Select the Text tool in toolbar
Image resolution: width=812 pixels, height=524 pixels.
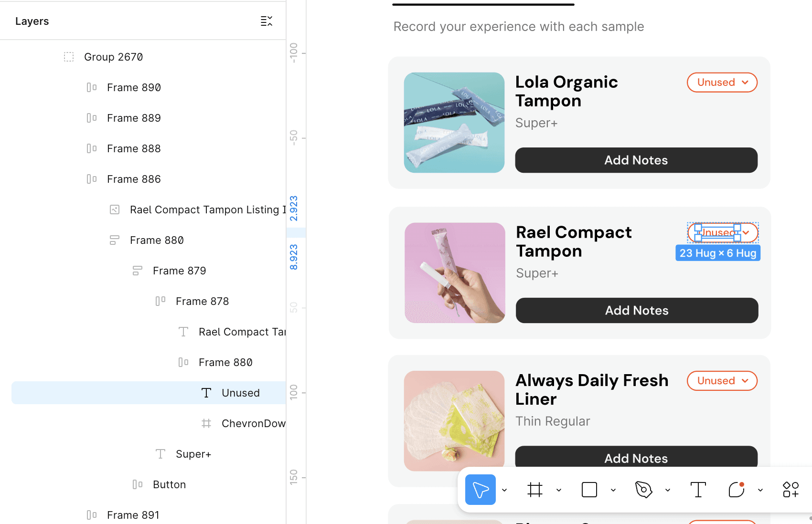point(698,490)
